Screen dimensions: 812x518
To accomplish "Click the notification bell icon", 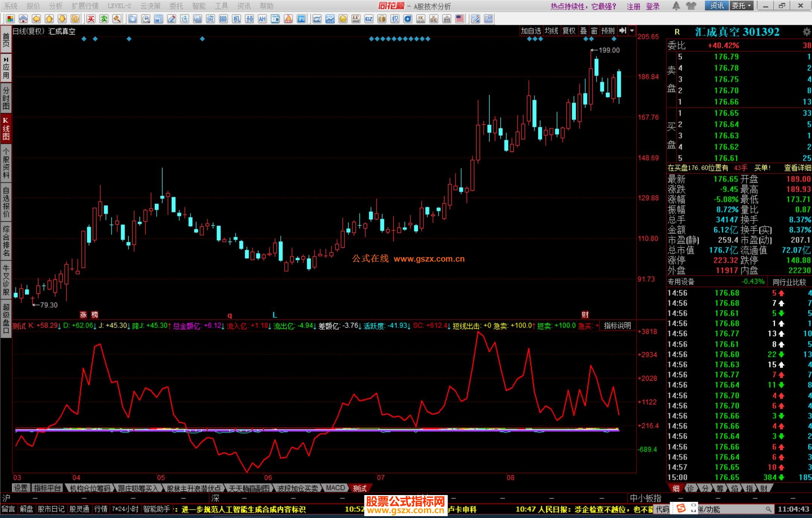I will [676, 6].
